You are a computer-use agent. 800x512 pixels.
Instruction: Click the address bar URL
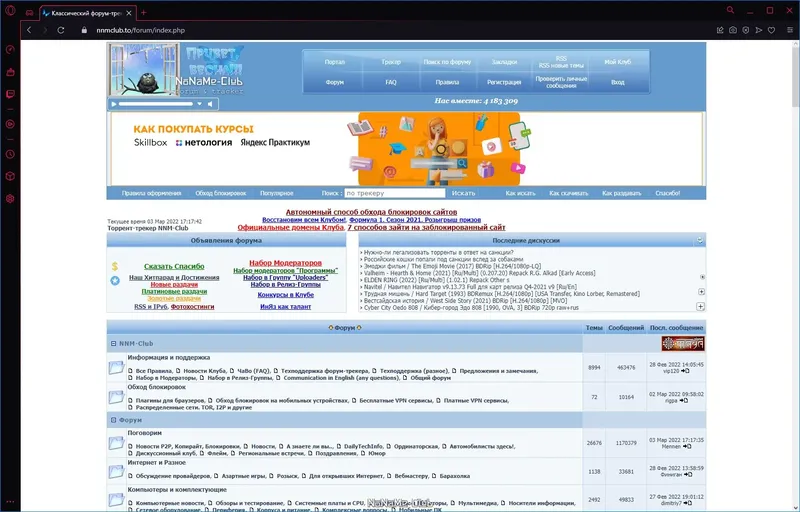click(140, 30)
